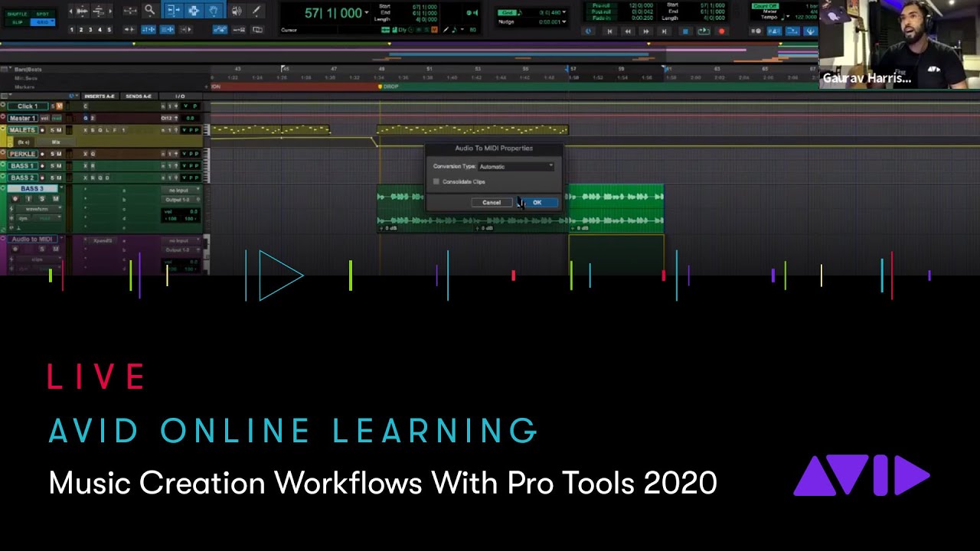Click the large video play triangle
Viewport: 980px width, 551px height.
[280, 275]
